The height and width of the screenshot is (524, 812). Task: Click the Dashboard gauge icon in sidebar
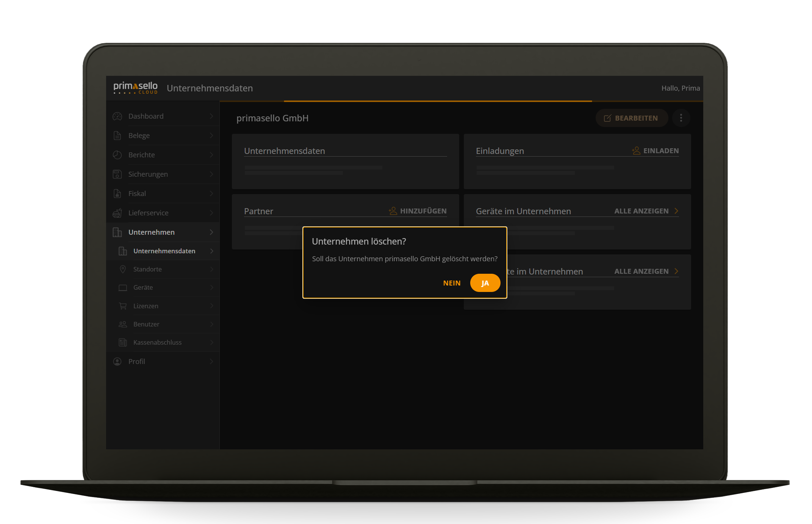117,116
